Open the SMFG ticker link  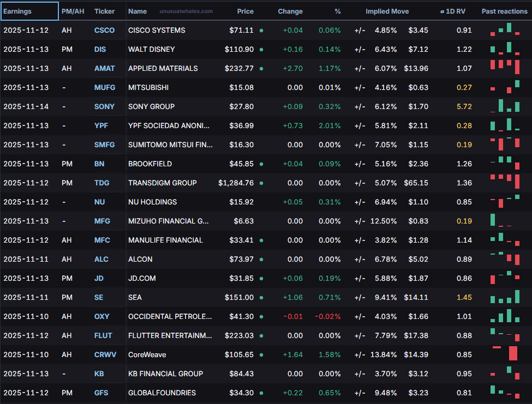click(x=105, y=144)
